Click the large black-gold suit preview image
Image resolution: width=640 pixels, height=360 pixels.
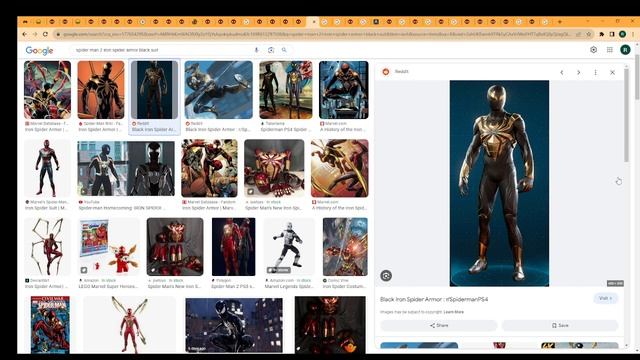(499, 183)
